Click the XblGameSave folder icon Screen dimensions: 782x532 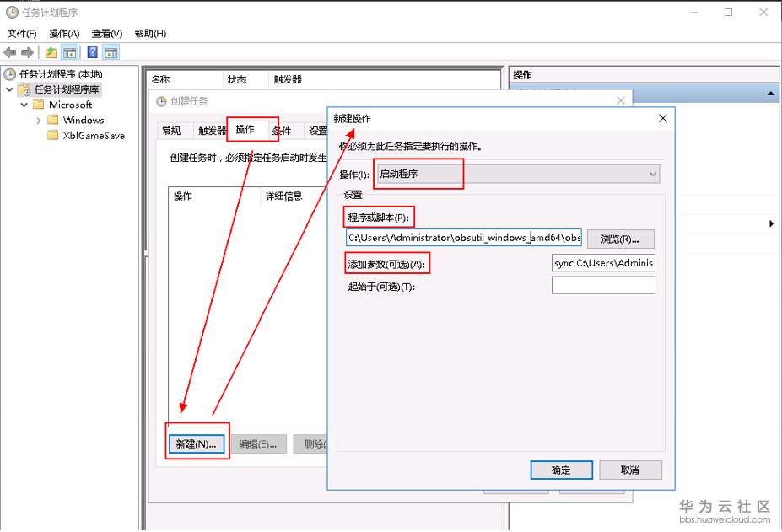pos(53,135)
